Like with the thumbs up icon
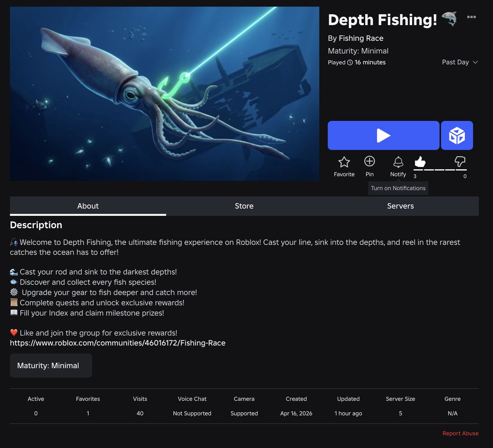This screenshot has height=448, width=493. tap(419, 162)
